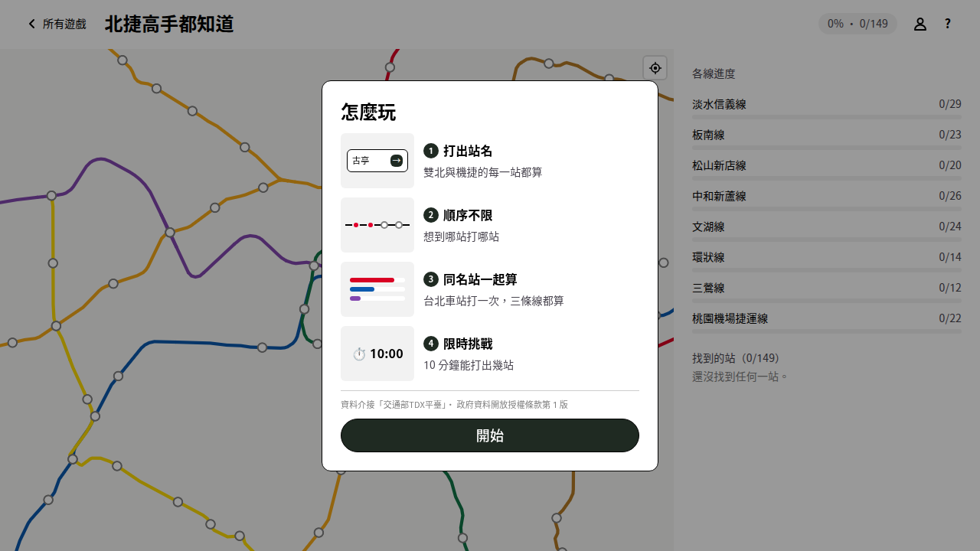This screenshot has width=980, height=551.
Task: Select the 淡水信義線 progress row
Action: (827, 107)
